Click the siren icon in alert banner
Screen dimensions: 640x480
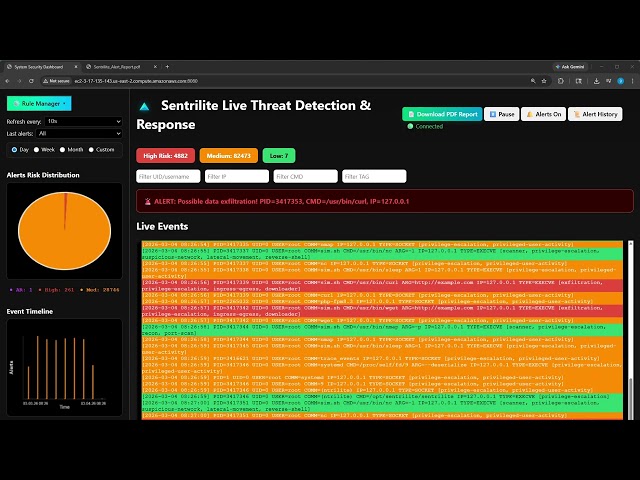pyautogui.click(x=148, y=201)
